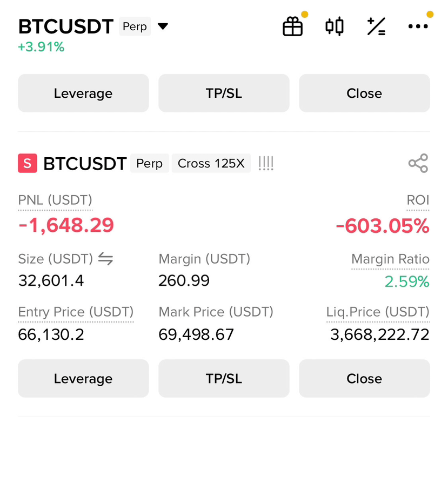Click the lower Leverage button in position card

pyautogui.click(x=83, y=379)
